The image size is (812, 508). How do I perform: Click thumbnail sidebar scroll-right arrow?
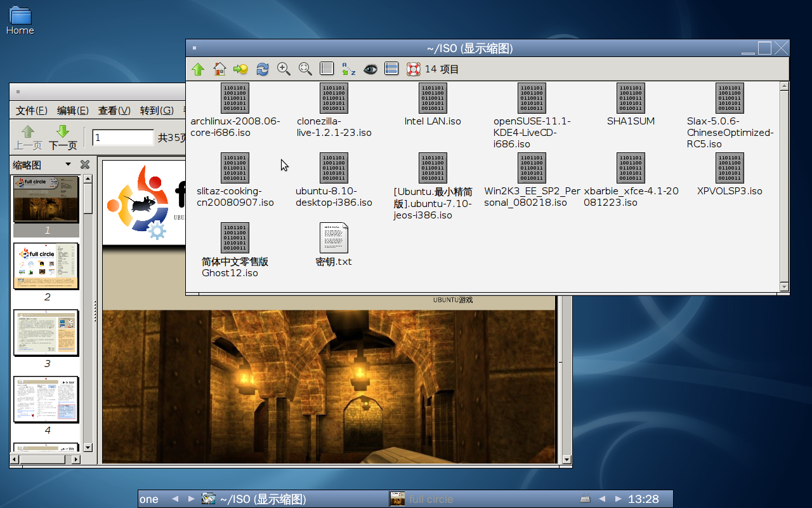(76, 459)
